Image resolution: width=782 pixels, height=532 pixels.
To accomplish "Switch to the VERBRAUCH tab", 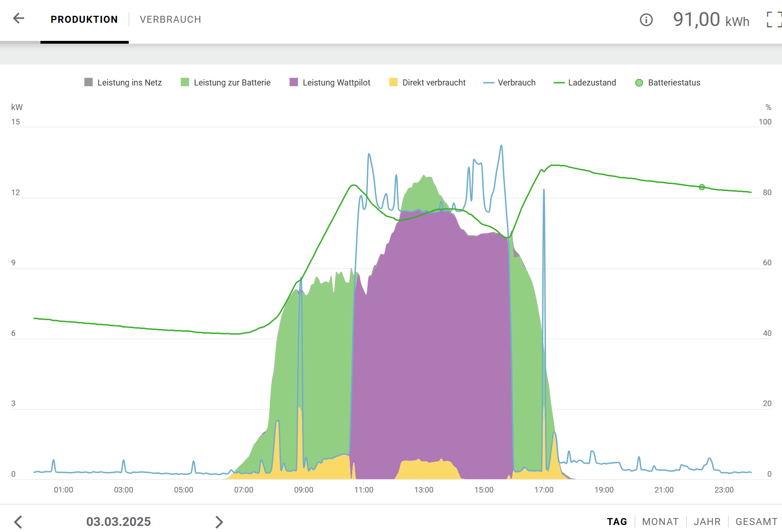I will pyautogui.click(x=170, y=20).
